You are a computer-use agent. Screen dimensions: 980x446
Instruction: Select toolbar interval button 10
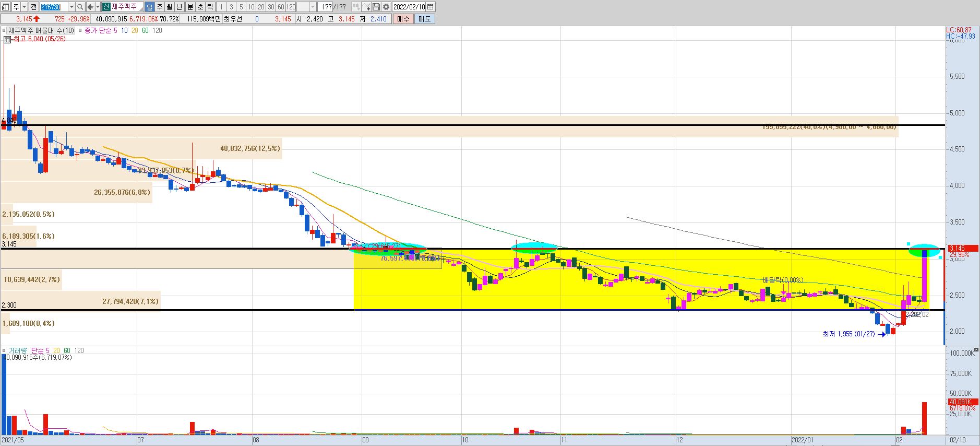click(x=251, y=7)
